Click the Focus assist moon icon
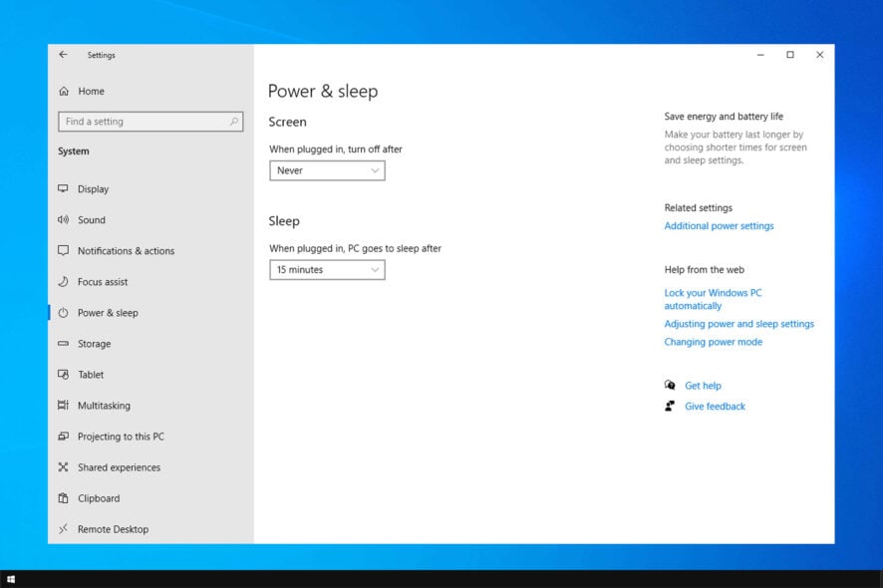 (x=63, y=282)
